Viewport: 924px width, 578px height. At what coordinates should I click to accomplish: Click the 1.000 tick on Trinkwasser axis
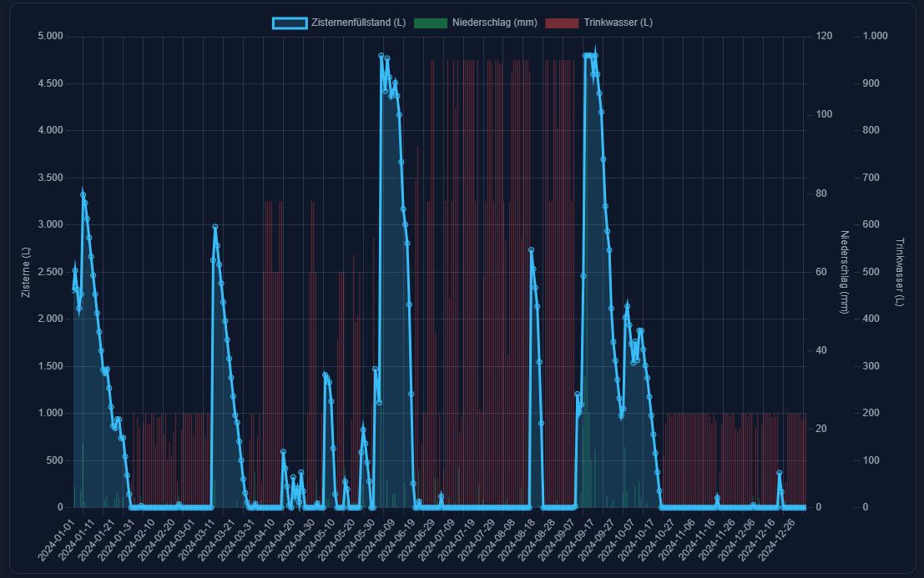(876, 37)
